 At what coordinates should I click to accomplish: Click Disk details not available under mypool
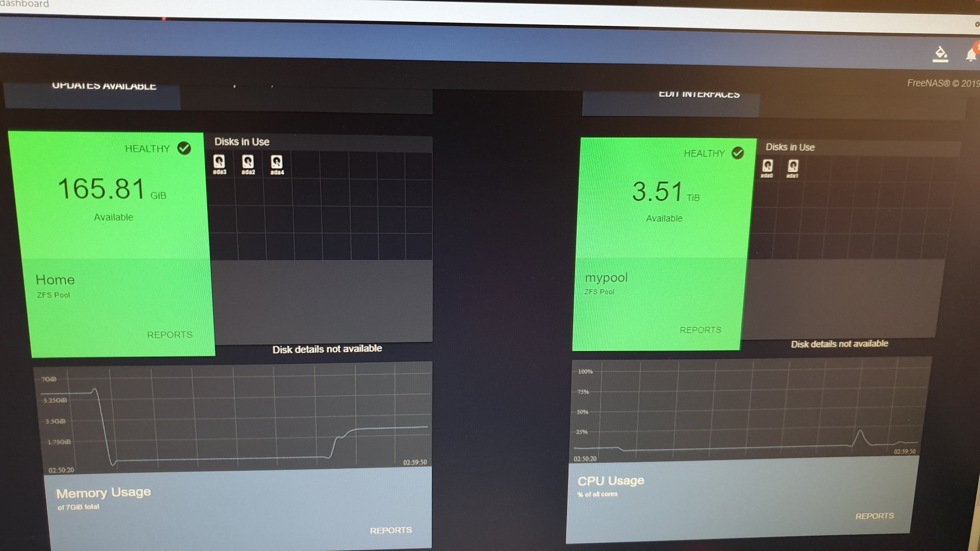coord(840,344)
